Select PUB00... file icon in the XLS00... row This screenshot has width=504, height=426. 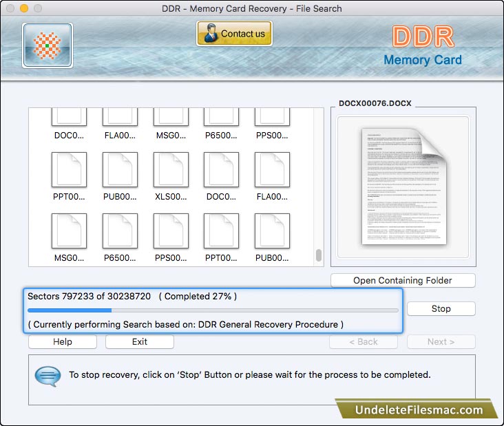120,169
